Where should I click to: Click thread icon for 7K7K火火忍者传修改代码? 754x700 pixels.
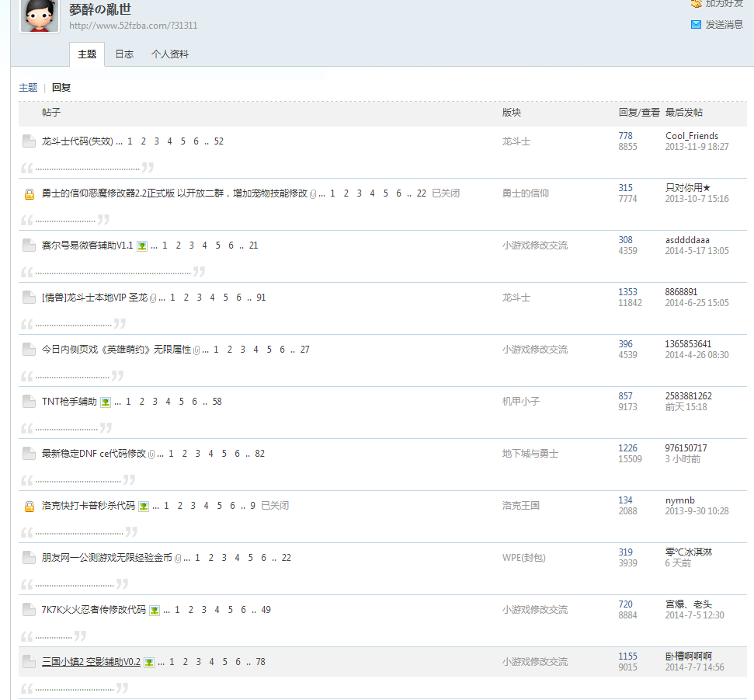coord(30,610)
